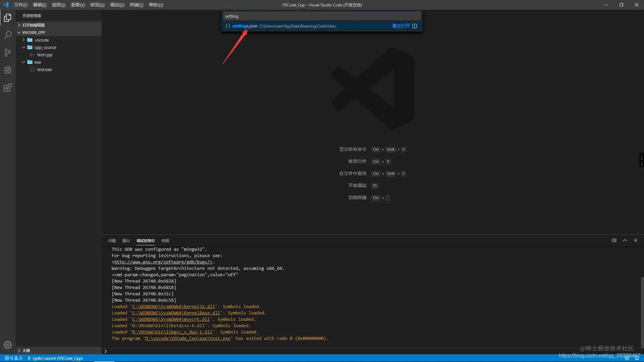This screenshot has width=644, height=362.
Task: Select test.exe in the file tree
Action: pyautogui.click(x=59, y=70)
